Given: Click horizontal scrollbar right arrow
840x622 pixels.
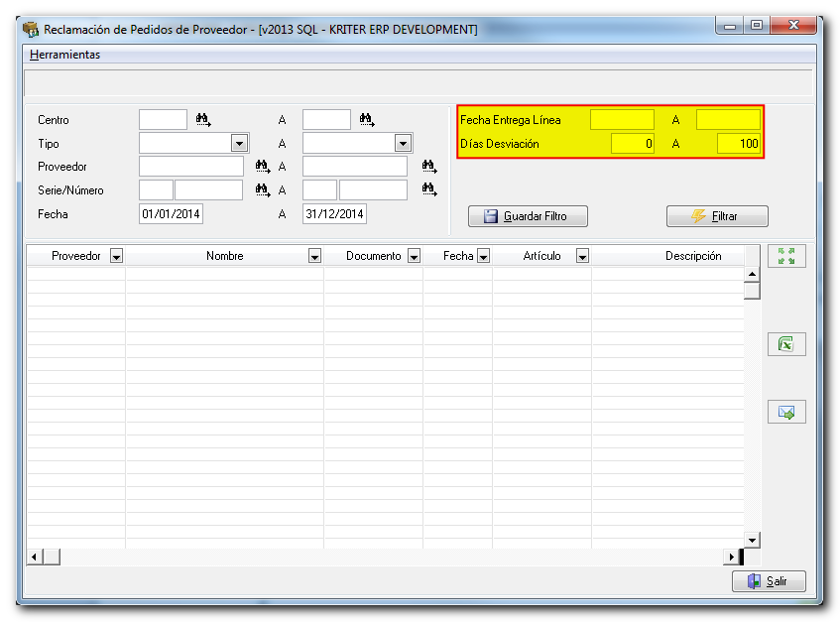Looking at the screenshot, I should (731, 558).
